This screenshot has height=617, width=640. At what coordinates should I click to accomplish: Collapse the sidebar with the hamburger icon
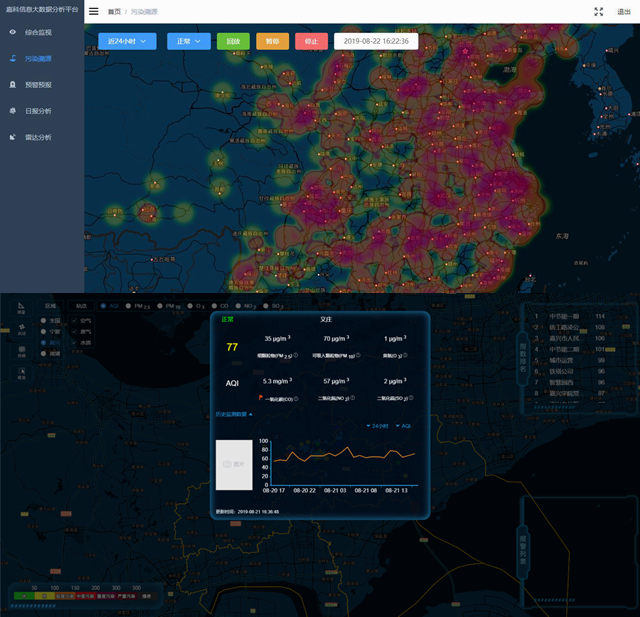[93, 11]
